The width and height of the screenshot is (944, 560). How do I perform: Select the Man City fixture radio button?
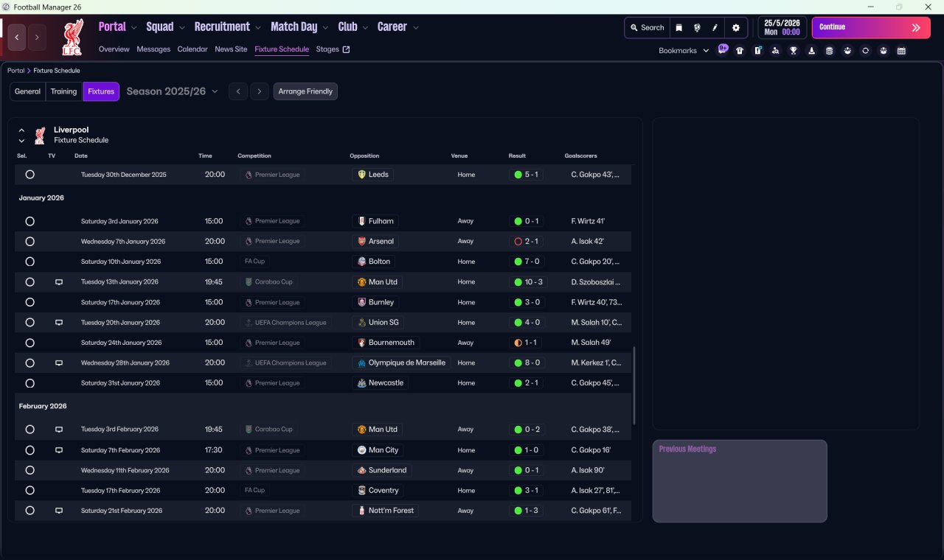click(x=29, y=450)
